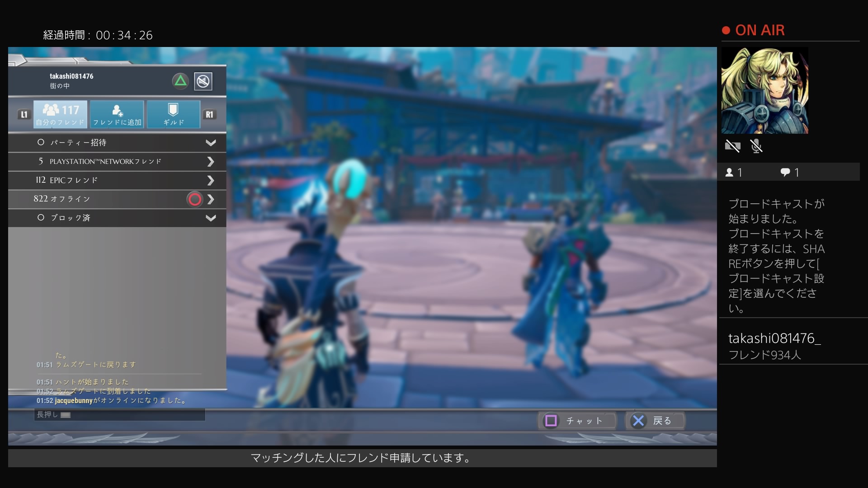The height and width of the screenshot is (488, 868).
Task: Click the blue X button icon
Action: [638, 421]
